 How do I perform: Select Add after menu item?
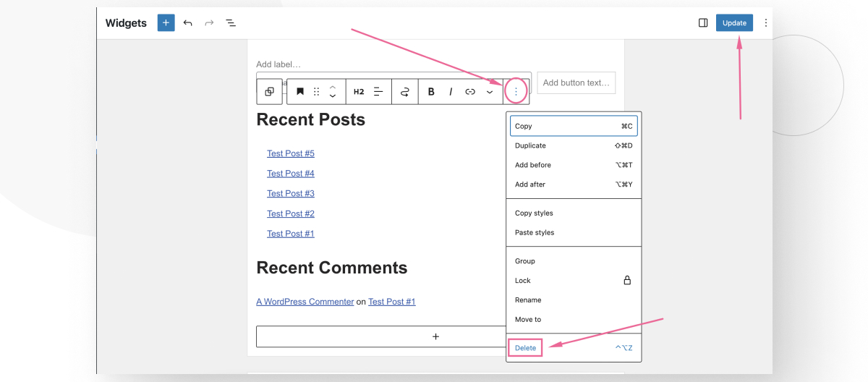click(574, 184)
